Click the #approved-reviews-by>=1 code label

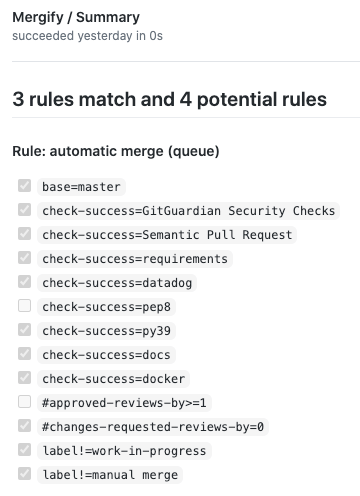(124, 403)
